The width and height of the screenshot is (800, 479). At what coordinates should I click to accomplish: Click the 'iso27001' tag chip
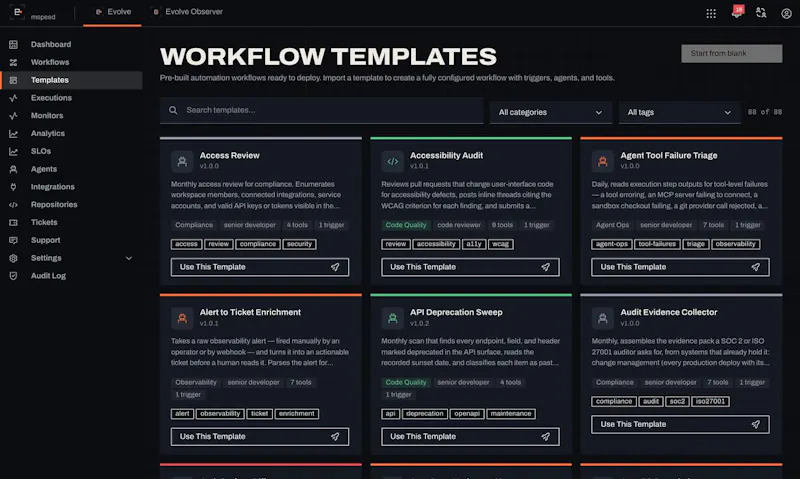(x=710, y=401)
